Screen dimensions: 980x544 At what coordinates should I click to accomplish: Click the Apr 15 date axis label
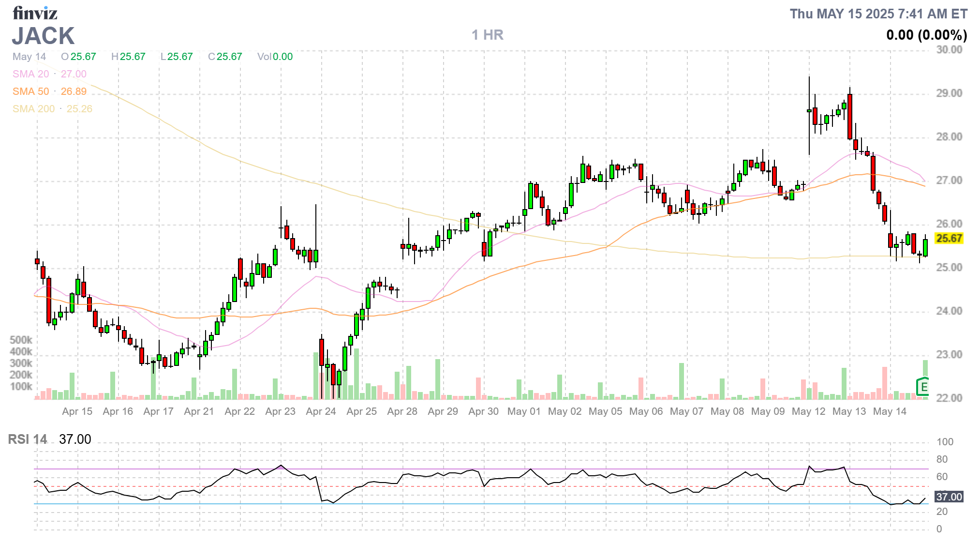(77, 411)
